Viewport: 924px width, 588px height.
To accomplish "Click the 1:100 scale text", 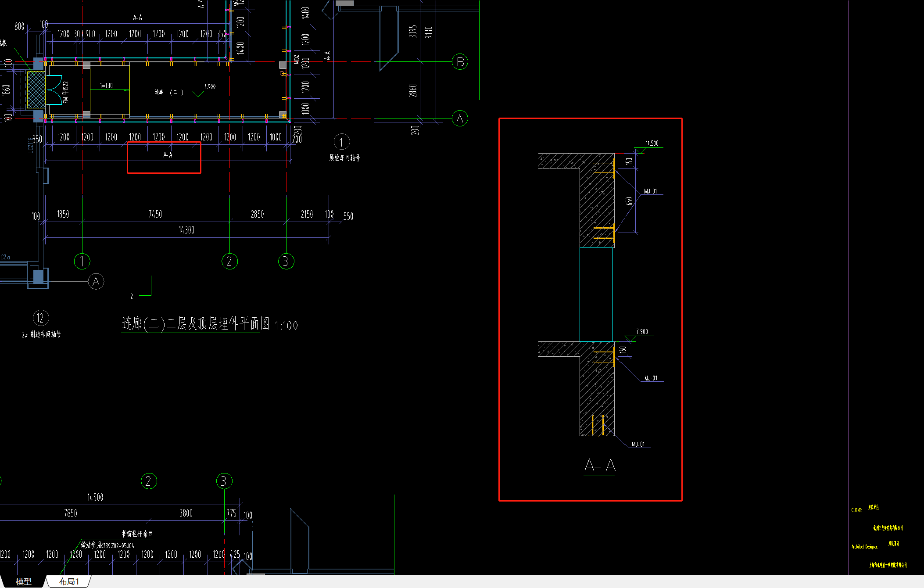I will (286, 326).
